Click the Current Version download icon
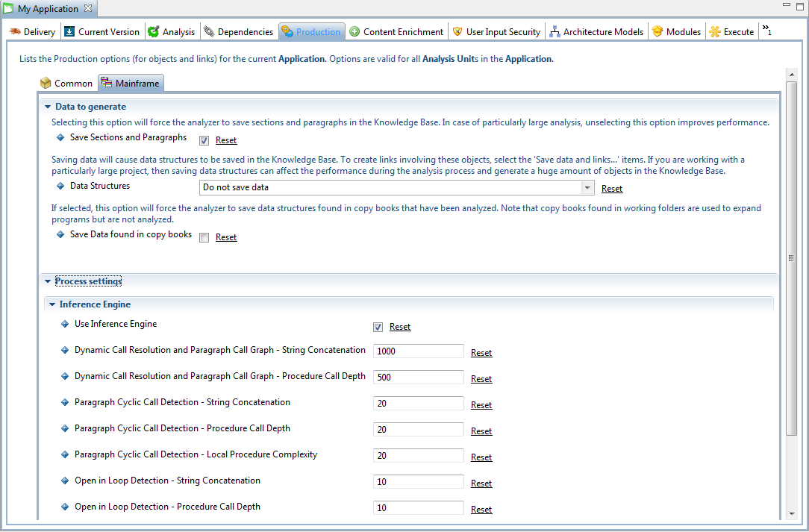Screen dimensions: 809x532 coord(69,32)
